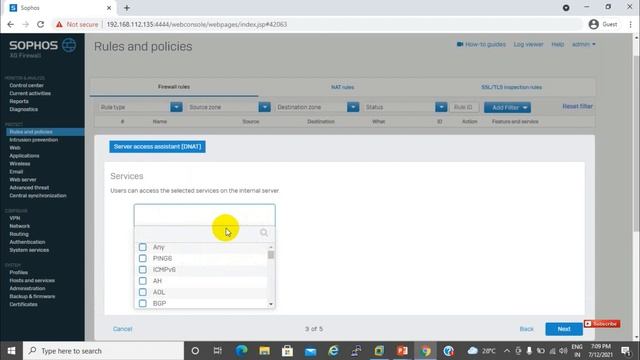This screenshot has width=640, height=360.
Task: Open Backup & firmware in sidebar
Action: [32, 297]
